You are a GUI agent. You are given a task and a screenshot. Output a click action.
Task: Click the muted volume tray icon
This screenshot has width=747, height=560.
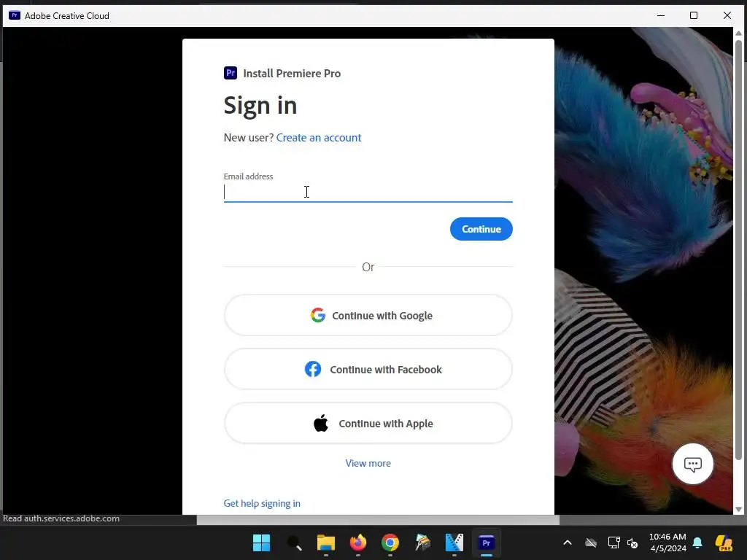[632, 542]
